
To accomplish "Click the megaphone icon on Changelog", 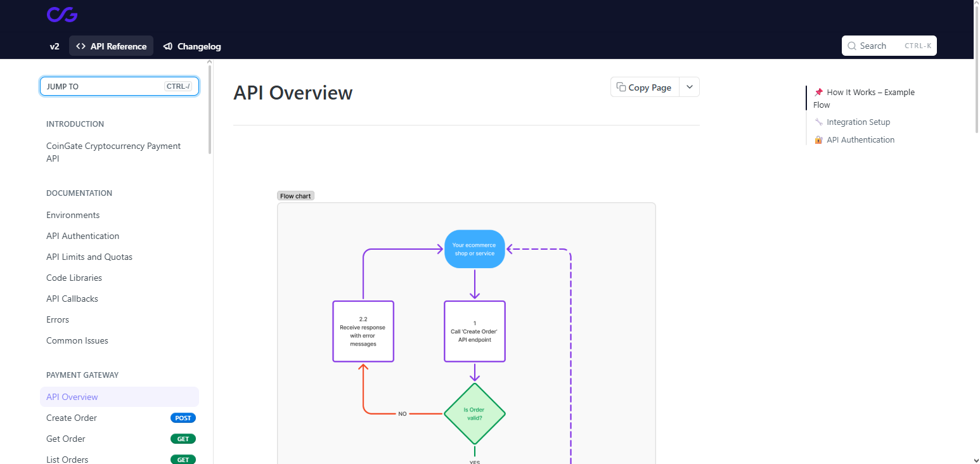I will click(x=168, y=46).
